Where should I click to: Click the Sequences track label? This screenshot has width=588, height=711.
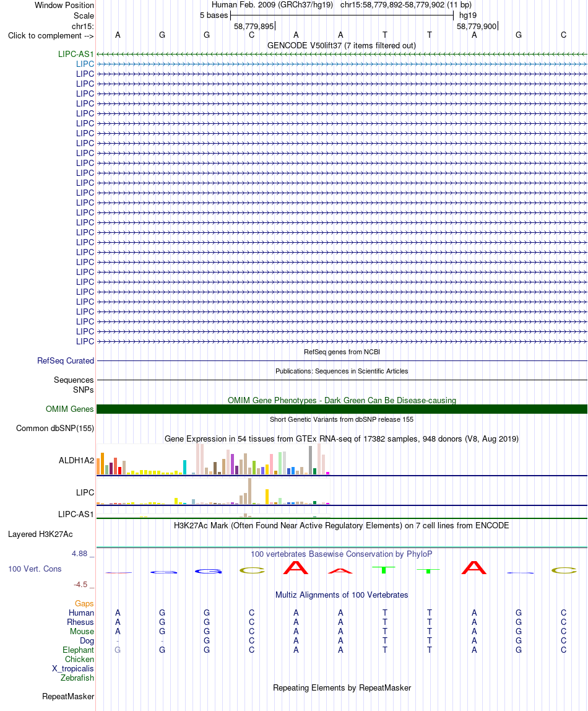[x=74, y=380]
